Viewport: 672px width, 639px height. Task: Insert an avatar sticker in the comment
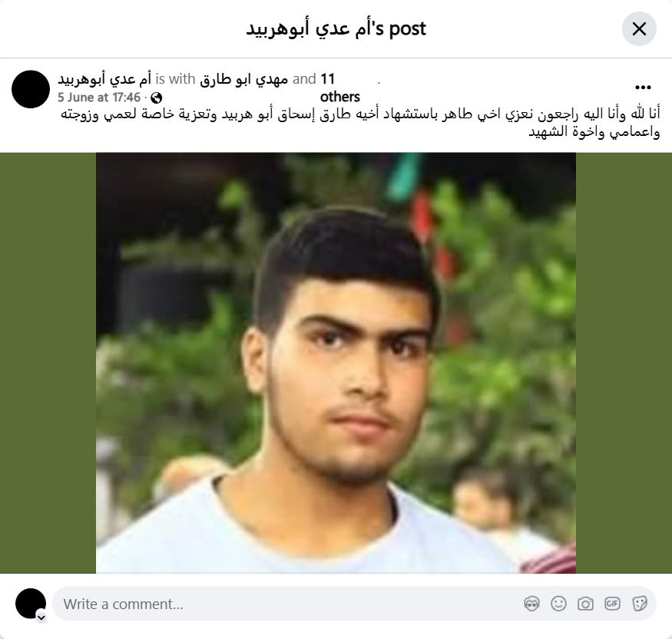(531, 604)
